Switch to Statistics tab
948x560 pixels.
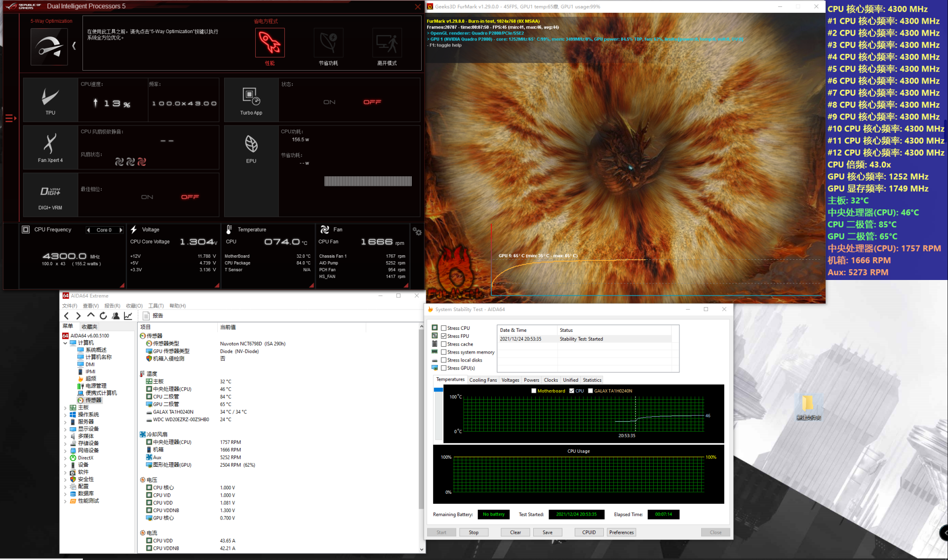[x=592, y=380]
